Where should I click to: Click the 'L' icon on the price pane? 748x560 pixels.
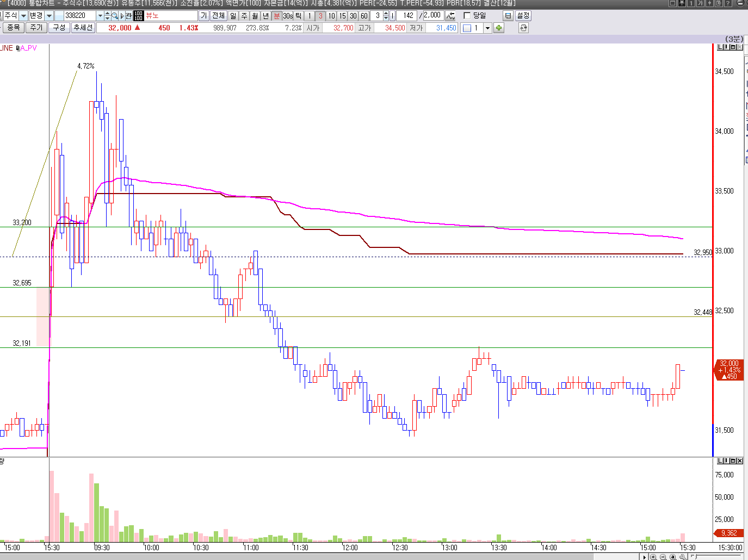[720, 47]
